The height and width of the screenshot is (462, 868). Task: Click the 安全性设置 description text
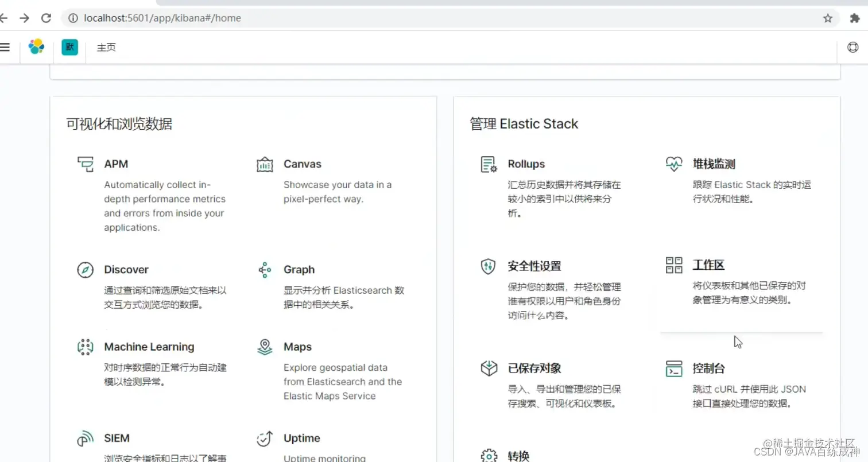coord(564,301)
